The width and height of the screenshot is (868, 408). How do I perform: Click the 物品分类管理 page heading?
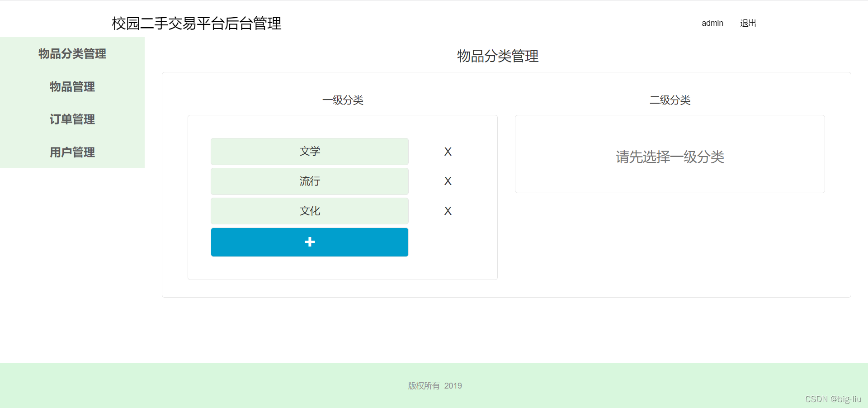tap(498, 56)
